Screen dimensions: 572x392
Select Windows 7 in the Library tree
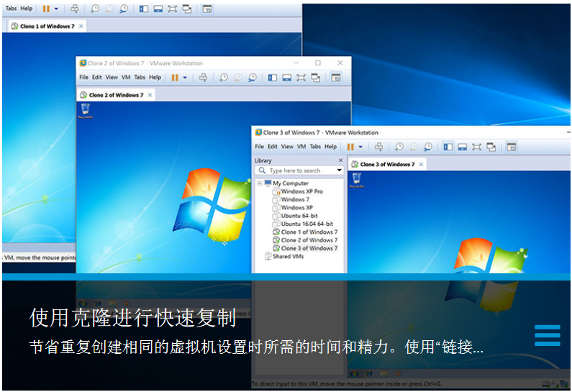(x=291, y=199)
